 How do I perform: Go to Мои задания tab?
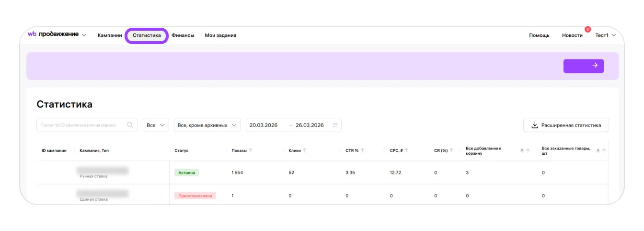coord(220,35)
